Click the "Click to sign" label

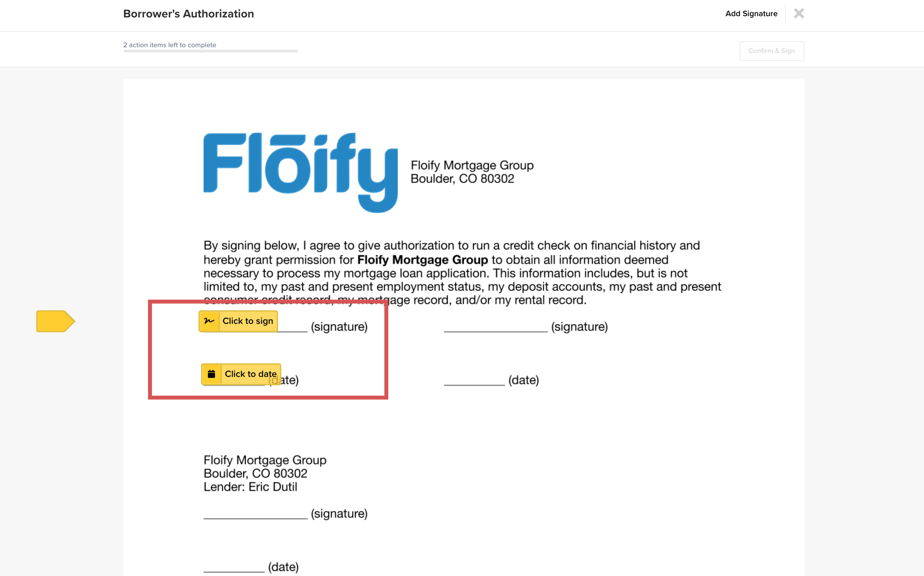[x=248, y=321]
